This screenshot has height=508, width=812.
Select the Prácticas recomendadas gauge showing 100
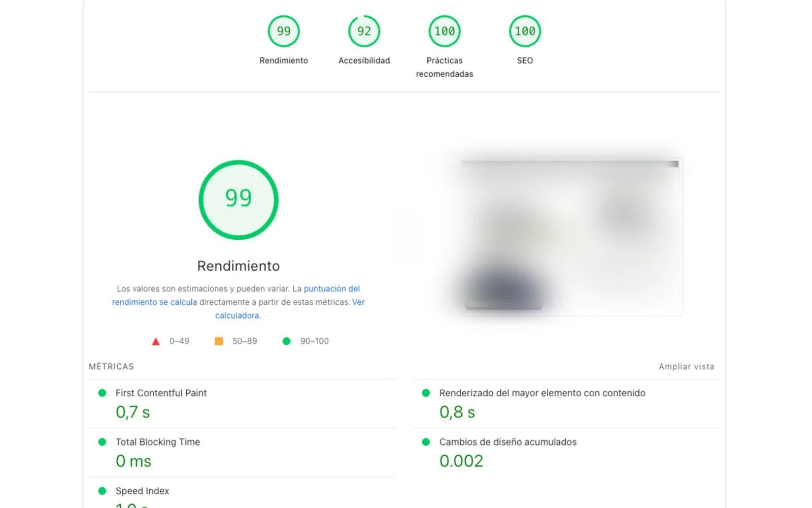445,31
